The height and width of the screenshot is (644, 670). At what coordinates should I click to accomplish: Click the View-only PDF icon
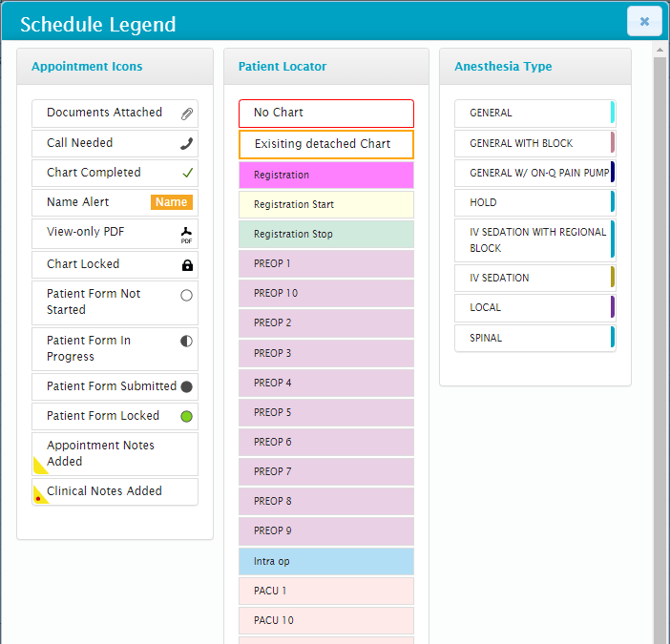tap(187, 234)
